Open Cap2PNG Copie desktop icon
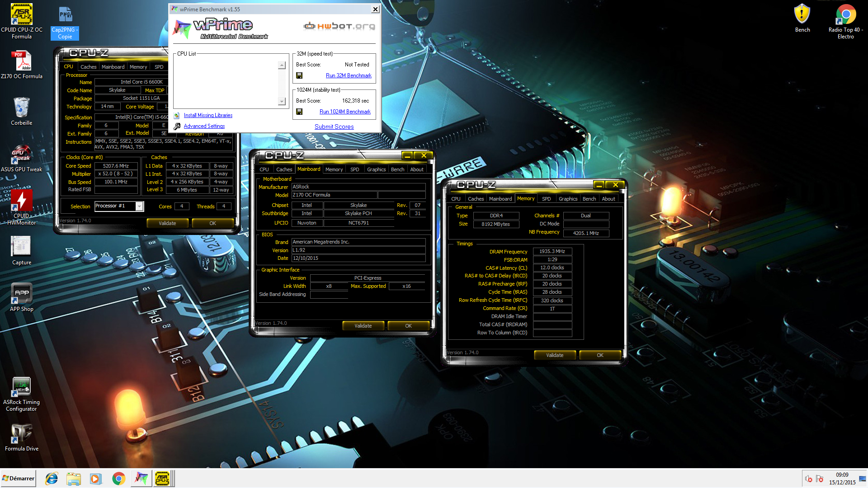The height and width of the screenshot is (488, 868). (x=65, y=23)
